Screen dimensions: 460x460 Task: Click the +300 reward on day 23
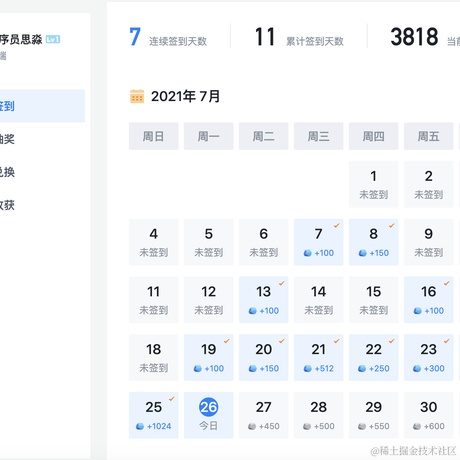tap(434, 368)
